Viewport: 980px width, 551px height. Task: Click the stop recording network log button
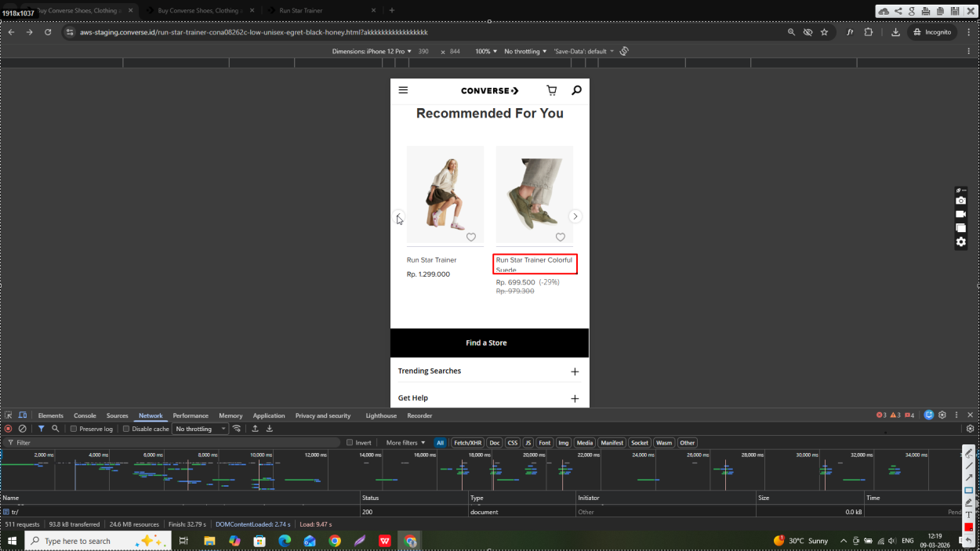pyautogui.click(x=9, y=429)
